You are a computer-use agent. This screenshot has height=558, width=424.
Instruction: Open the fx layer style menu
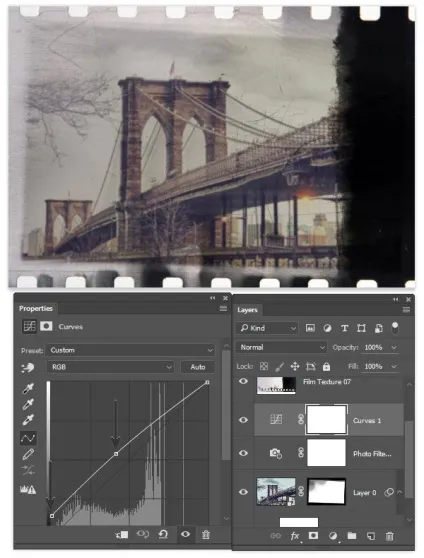click(x=295, y=536)
